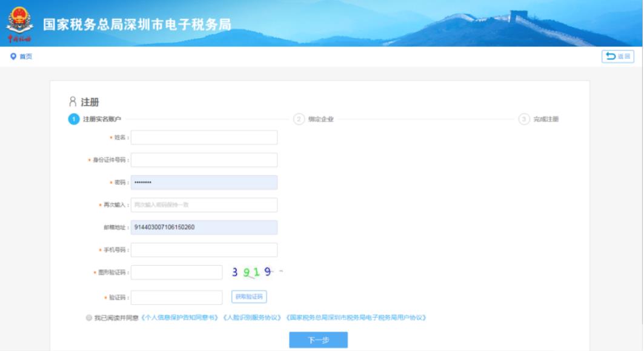Check the 我已阅读并同意 agreement checkbox
The height and width of the screenshot is (351, 644).
[89, 318]
